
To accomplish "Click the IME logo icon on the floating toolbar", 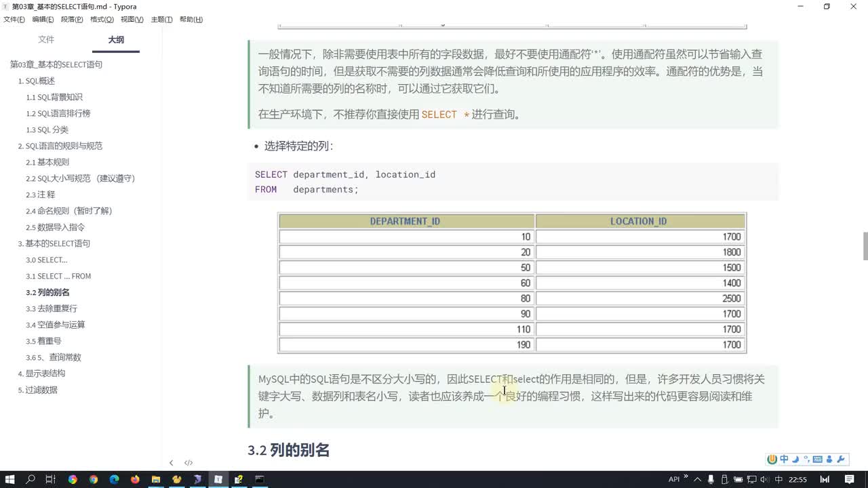I will (772, 459).
